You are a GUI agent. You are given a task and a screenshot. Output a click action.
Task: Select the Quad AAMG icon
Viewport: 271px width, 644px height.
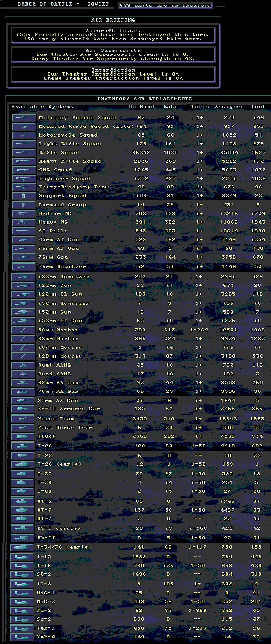pos(23,374)
